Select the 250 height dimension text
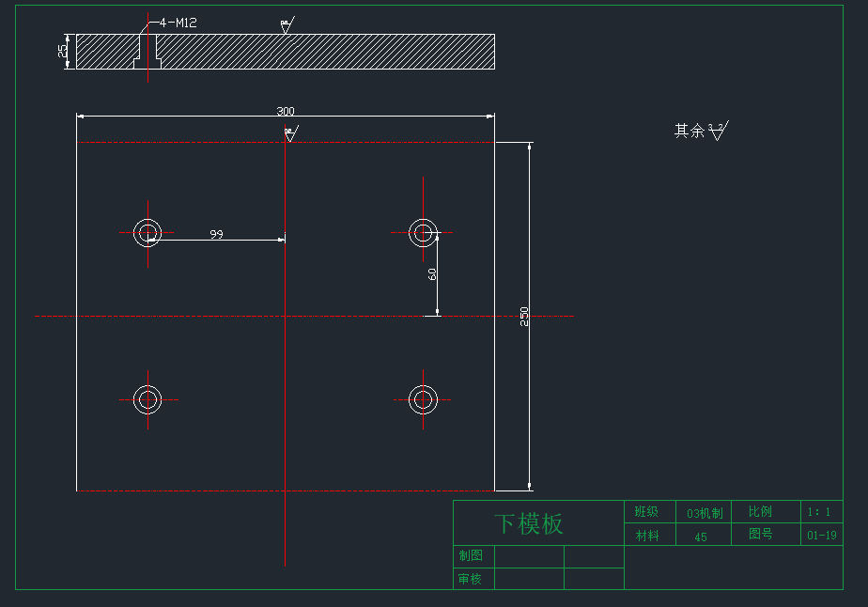 524,317
